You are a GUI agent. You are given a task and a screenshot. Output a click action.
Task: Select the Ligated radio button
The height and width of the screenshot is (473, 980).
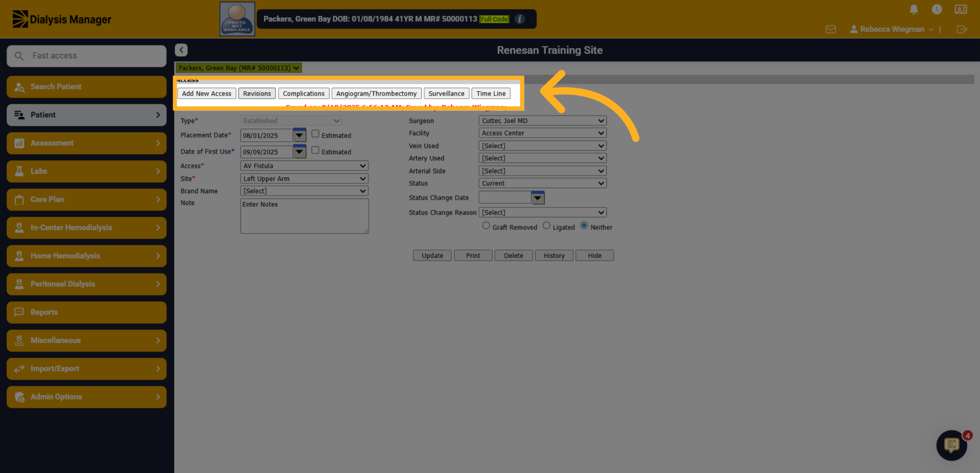pos(546,226)
